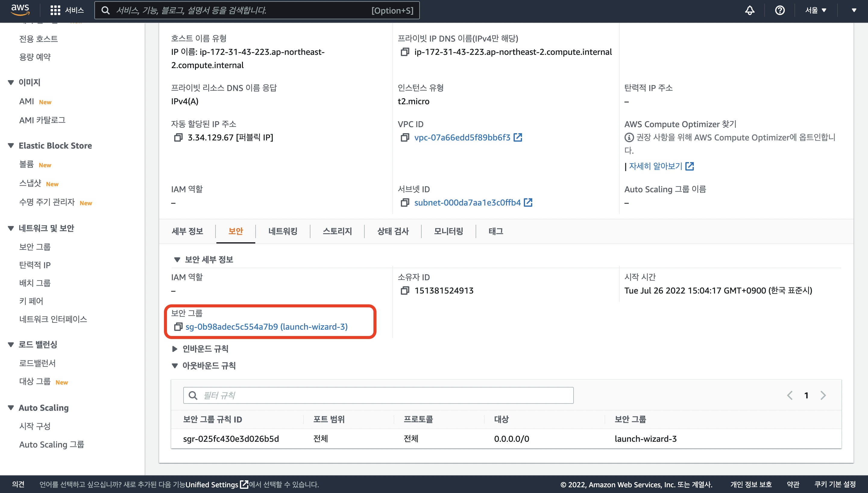Click the AWS logo home icon
868x493 pixels.
(x=20, y=10)
